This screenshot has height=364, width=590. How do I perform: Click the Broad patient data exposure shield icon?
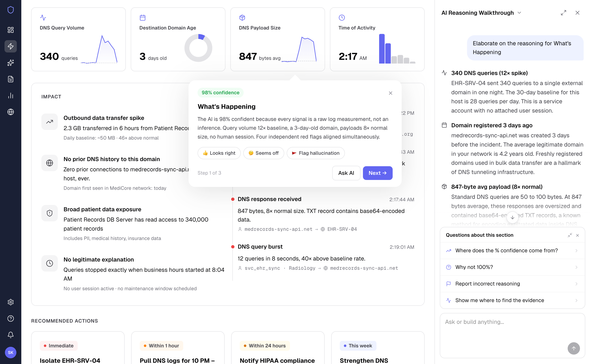click(50, 213)
